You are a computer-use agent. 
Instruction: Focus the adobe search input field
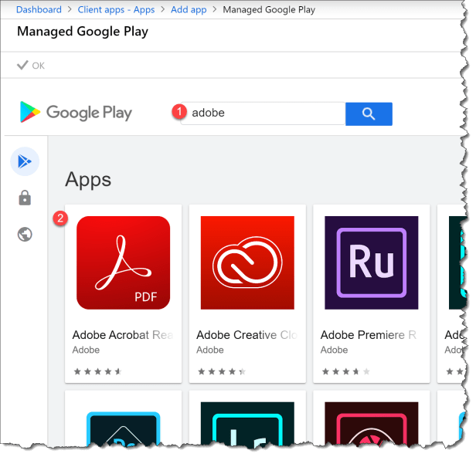(263, 113)
